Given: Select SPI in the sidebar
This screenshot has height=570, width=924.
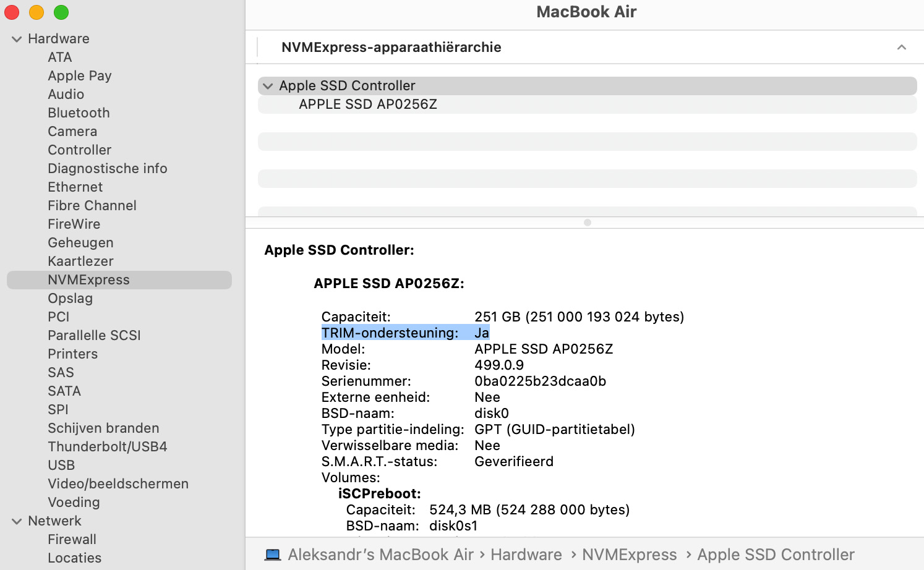Looking at the screenshot, I should tap(58, 409).
